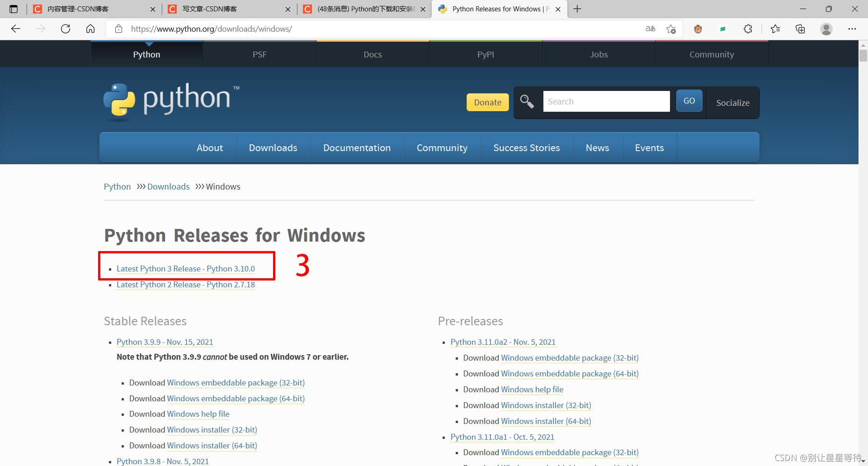Open Python 3.9.8 - Nov. 5, 2021 link
Image resolution: width=868 pixels, height=466 pixels.
click(x=163, y=461)
